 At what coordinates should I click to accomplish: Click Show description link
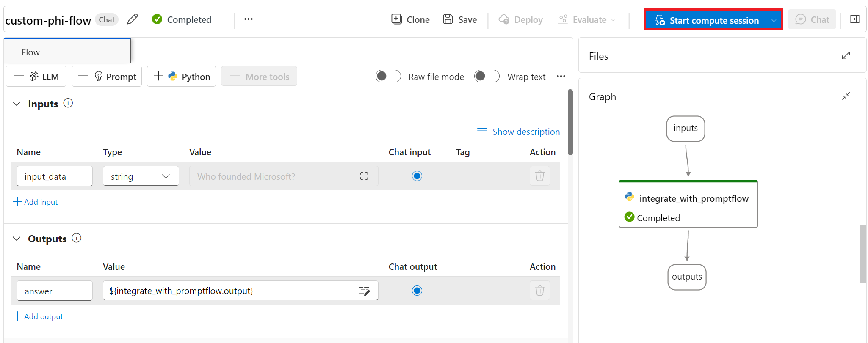click(518, 132)
